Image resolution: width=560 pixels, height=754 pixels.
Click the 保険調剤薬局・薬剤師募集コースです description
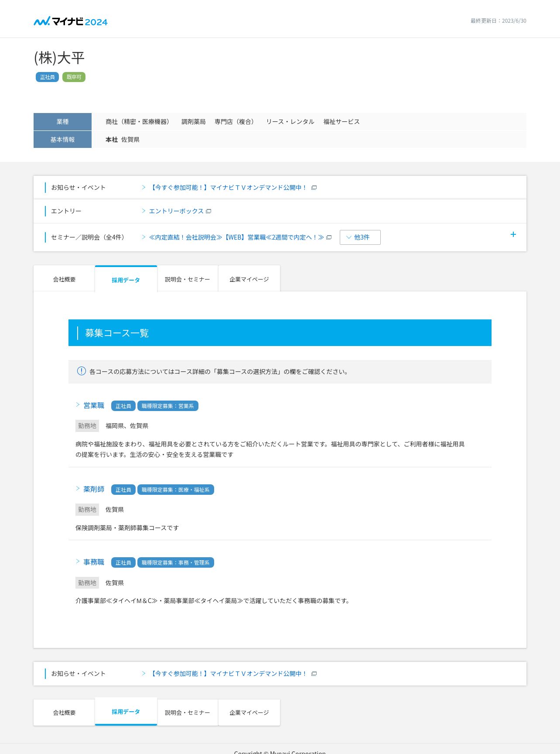click(127, 528)
